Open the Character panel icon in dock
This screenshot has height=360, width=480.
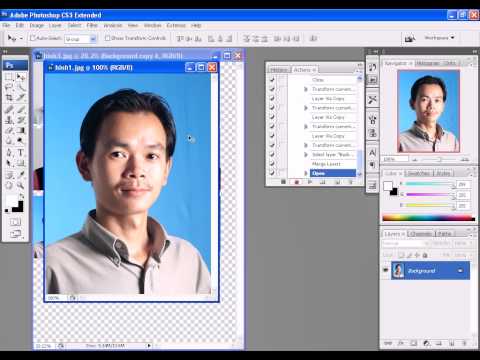coord(372,152)
